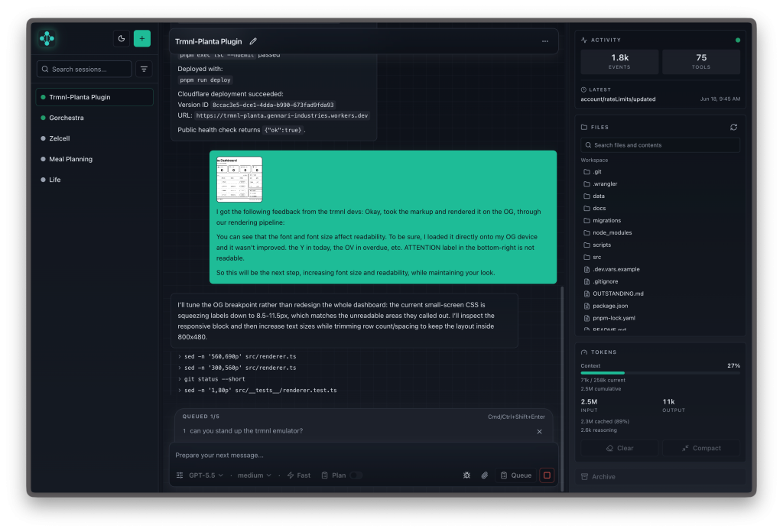The height and width of the screenshot is (532, 783).
Task: Open the session more options menu
Action: (544, 41)
